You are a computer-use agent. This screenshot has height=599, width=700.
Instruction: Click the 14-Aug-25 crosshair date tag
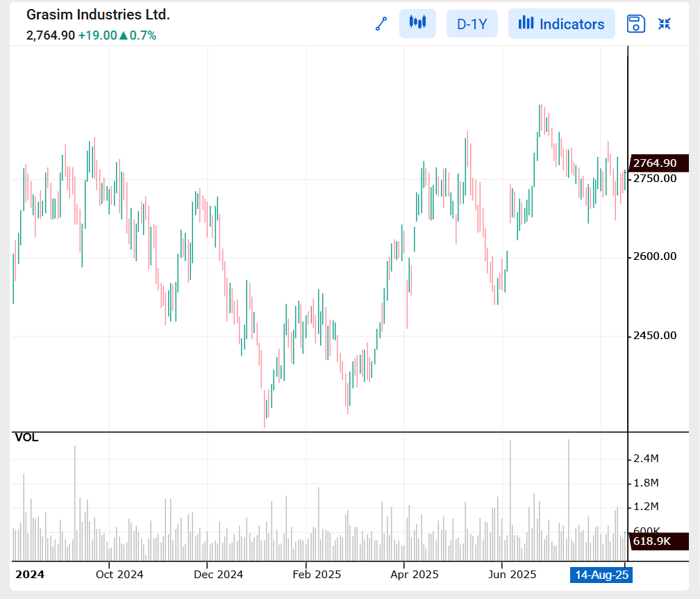pos(601,575)
